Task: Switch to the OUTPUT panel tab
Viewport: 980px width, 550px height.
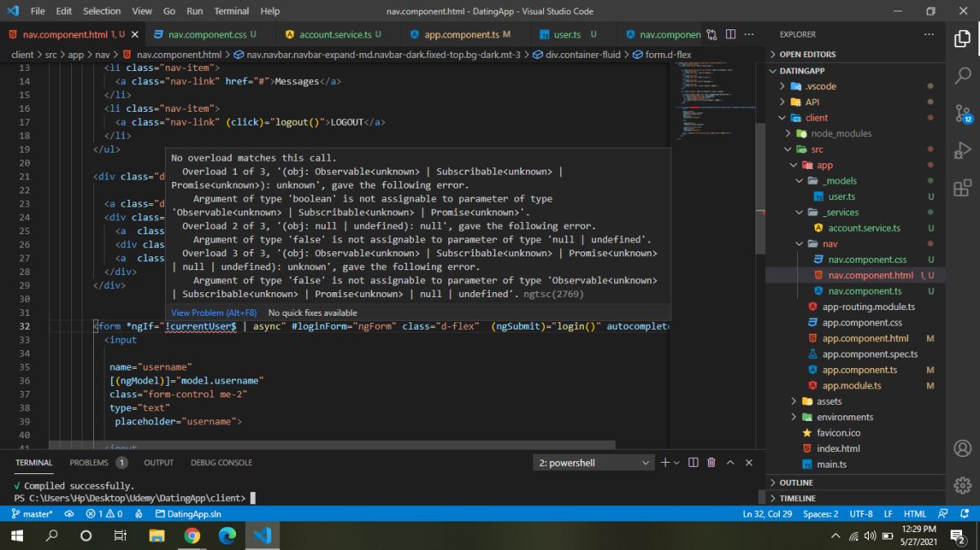Action: (x=158, y=463)
